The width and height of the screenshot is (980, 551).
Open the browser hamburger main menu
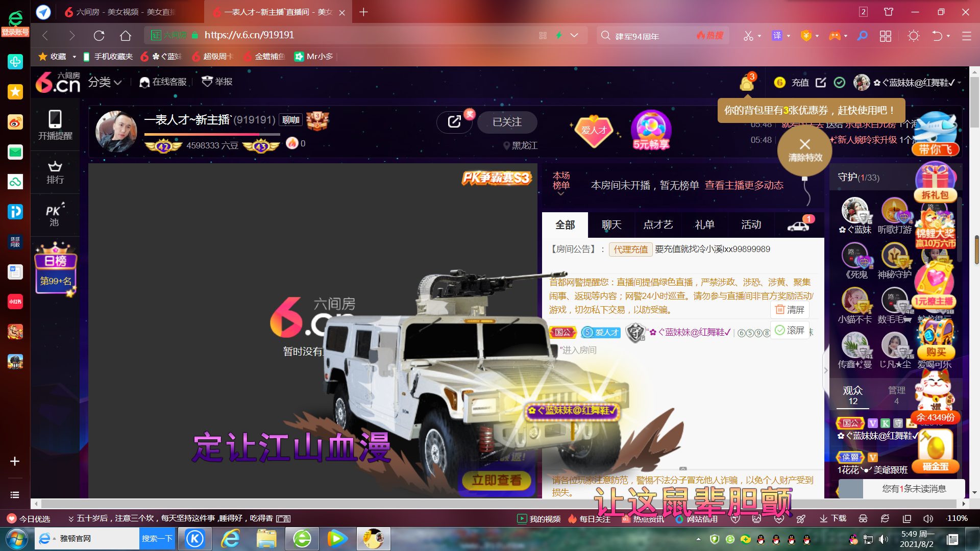(x=967, y=36)
